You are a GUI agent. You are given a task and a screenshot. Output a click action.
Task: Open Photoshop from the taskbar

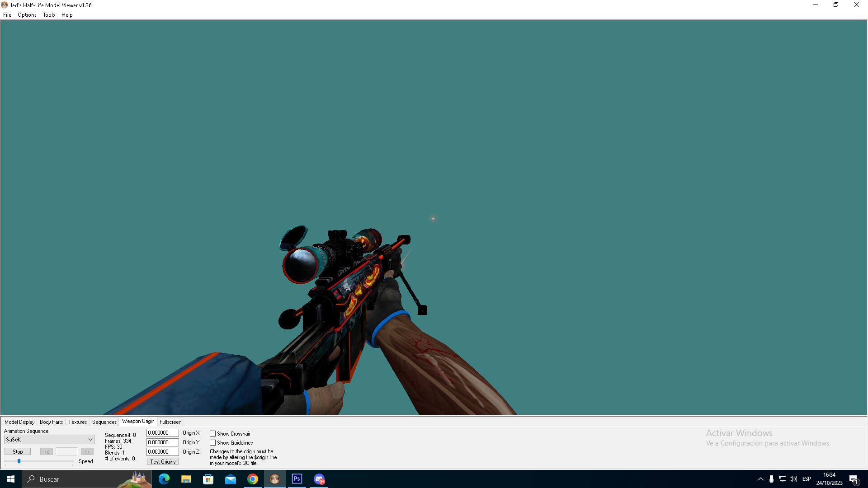tap(297, 479)
